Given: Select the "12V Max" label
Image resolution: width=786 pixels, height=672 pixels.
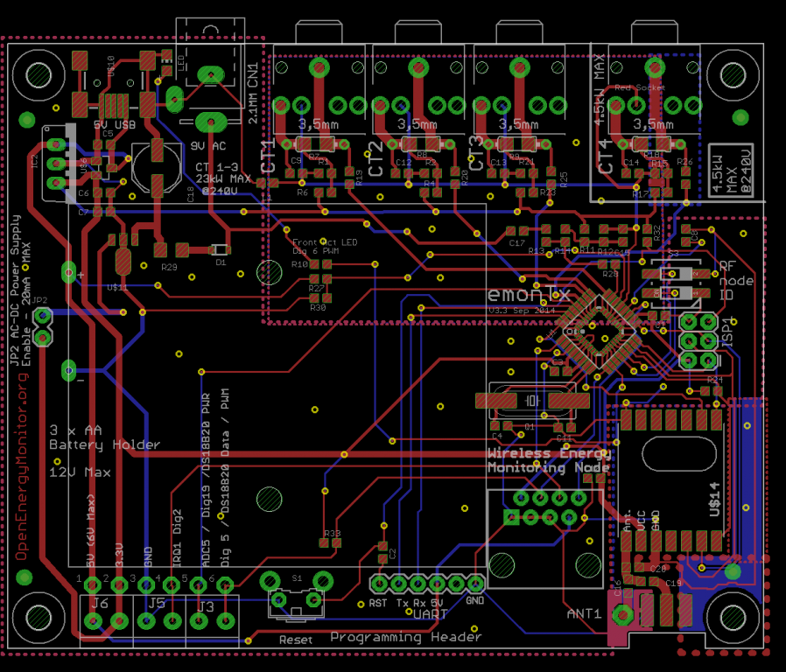Looking at the screenshot, I should coord(81,472).
